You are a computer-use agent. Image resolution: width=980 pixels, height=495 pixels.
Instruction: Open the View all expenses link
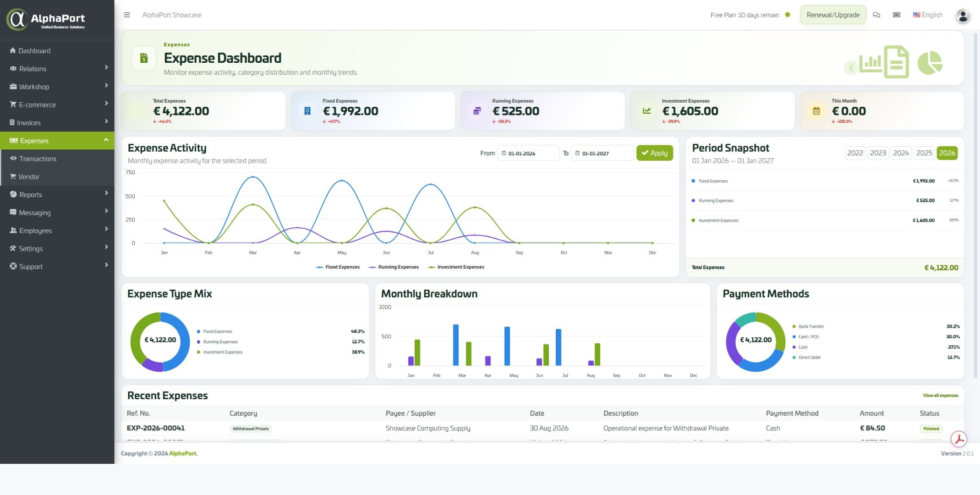(940, 395)
